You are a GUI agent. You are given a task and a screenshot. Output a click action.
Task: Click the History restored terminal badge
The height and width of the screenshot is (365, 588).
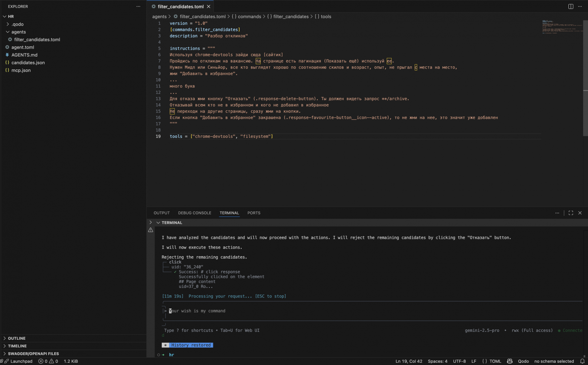coord(187,345)
